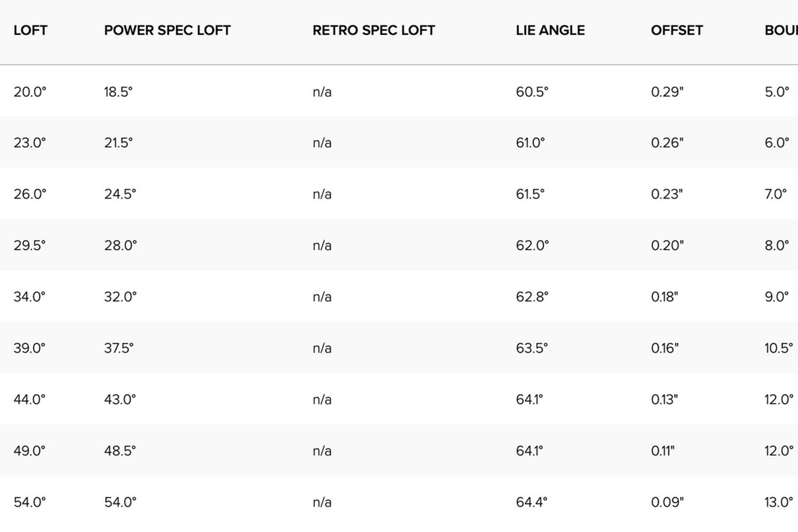Select the 0.20" offset cell
Viewport: 798px width, 532px height.
tap(667, 246)
